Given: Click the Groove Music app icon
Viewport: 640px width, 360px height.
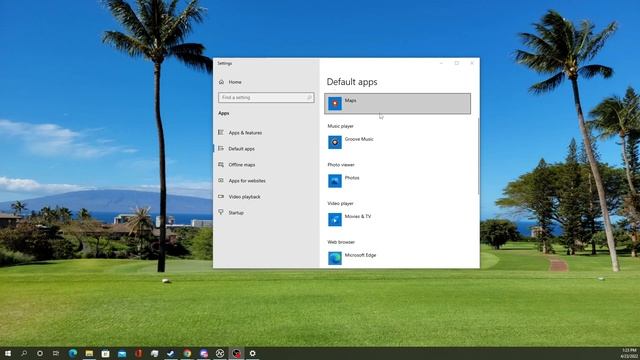Looking at the screenshot, I should [335, 142].
